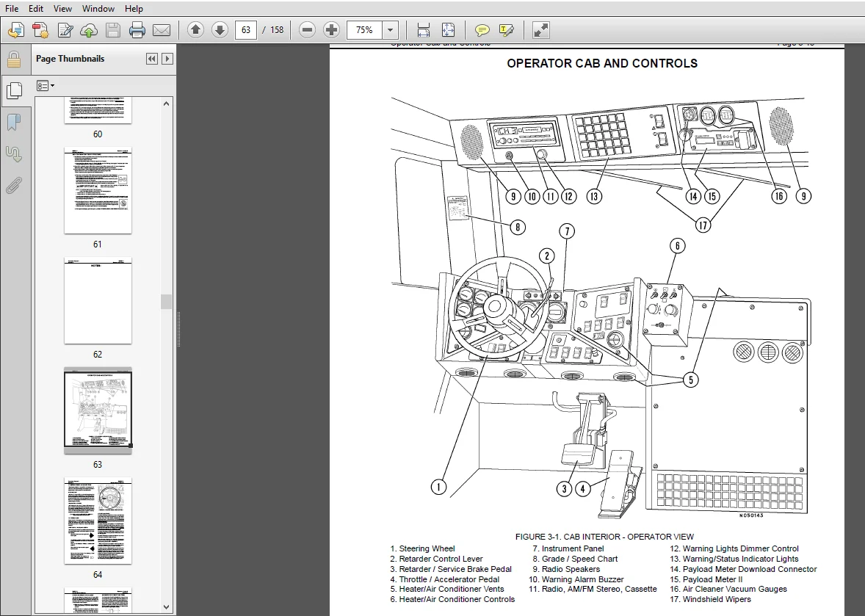Click legend item 2. Retarder Control Lever

(x=436, y=559)
